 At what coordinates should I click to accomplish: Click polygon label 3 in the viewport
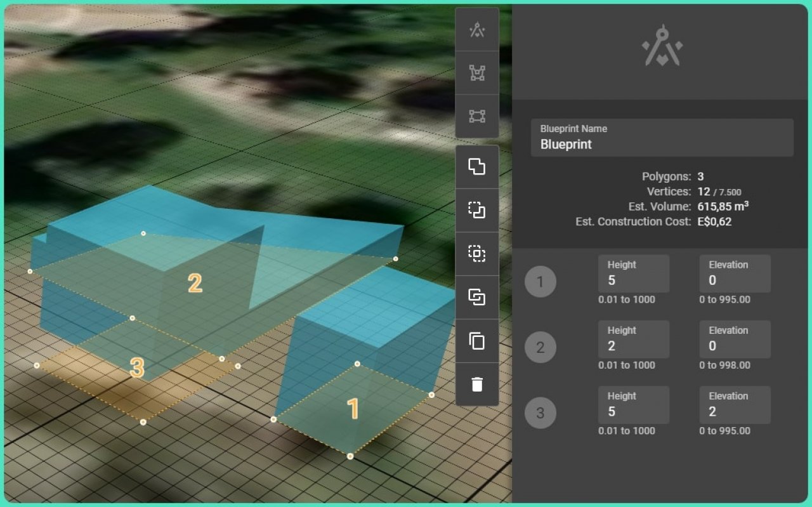pos(137,368)
